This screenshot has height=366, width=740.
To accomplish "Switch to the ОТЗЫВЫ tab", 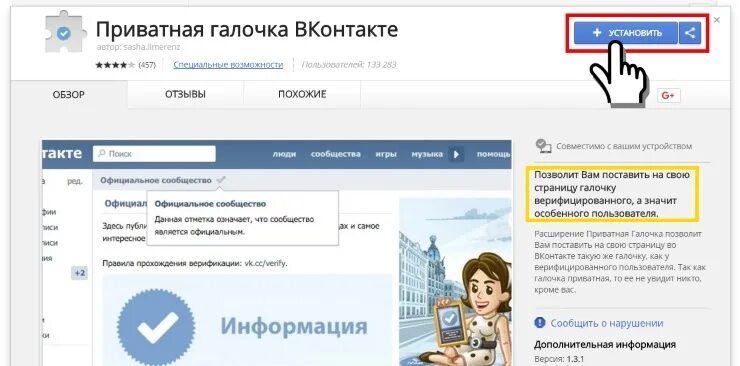I will [185, 94].
